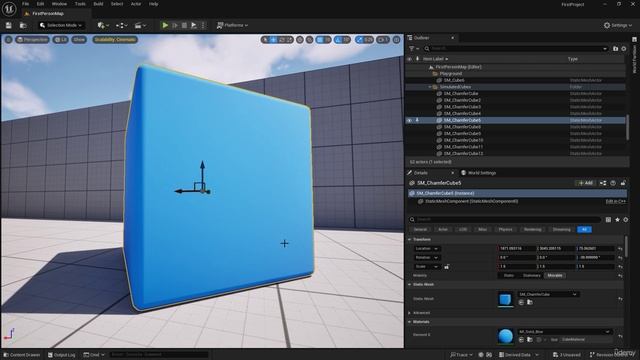Toggle visibility eye of SM_ChamferCube5 row

(x=409, y=120)
